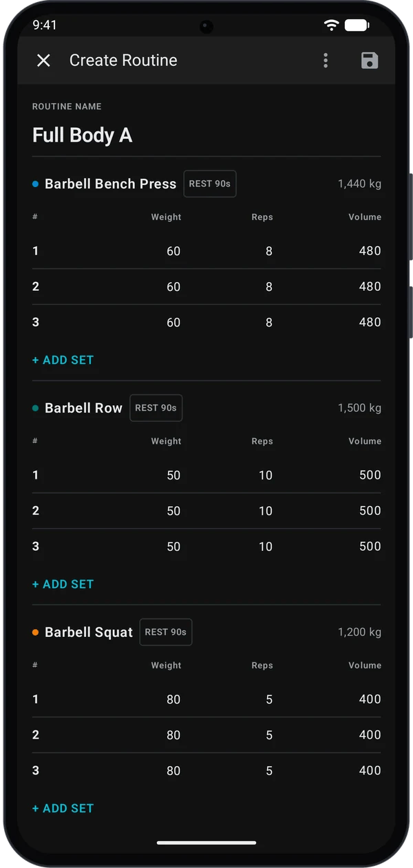Screen dimensions: 413x868
Task: Close the Create Routine screen
Action: (43, 61)
